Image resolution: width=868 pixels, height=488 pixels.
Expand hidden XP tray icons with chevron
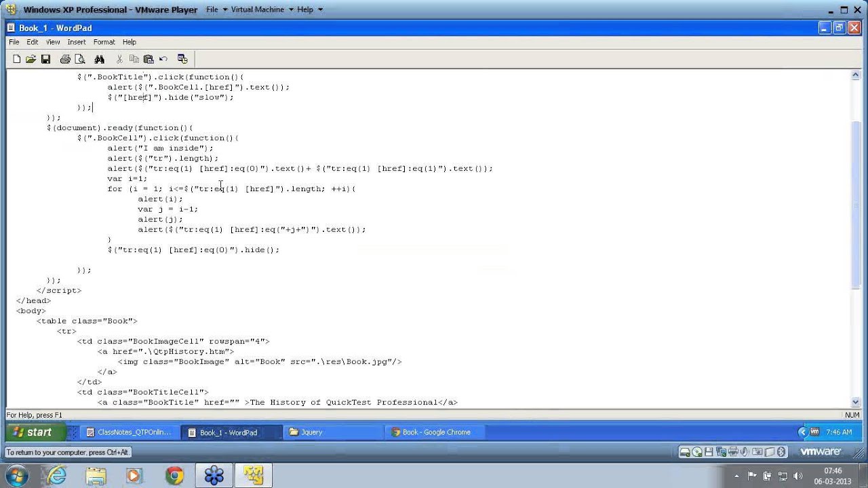[803, 432]
